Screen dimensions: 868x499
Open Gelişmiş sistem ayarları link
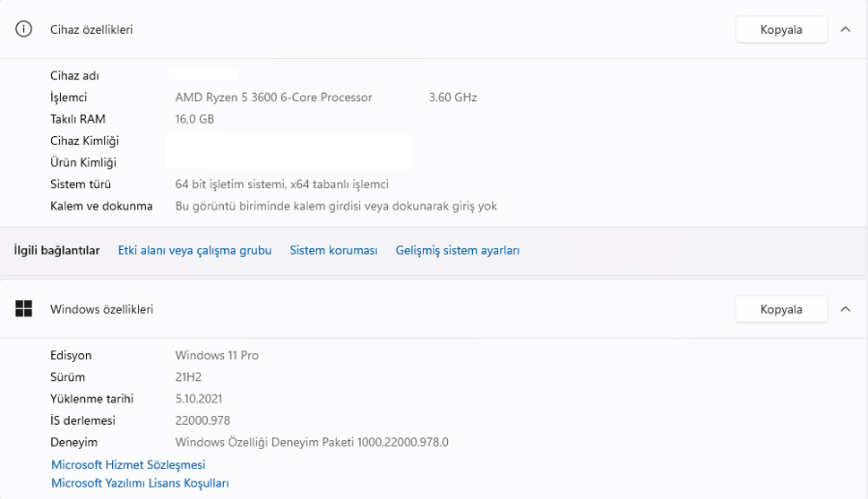458,250
